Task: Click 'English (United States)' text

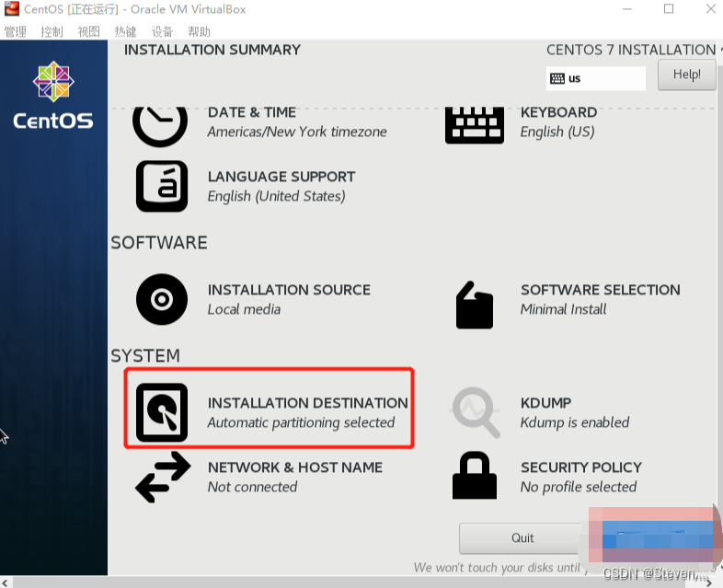Action: pos(276,197)
